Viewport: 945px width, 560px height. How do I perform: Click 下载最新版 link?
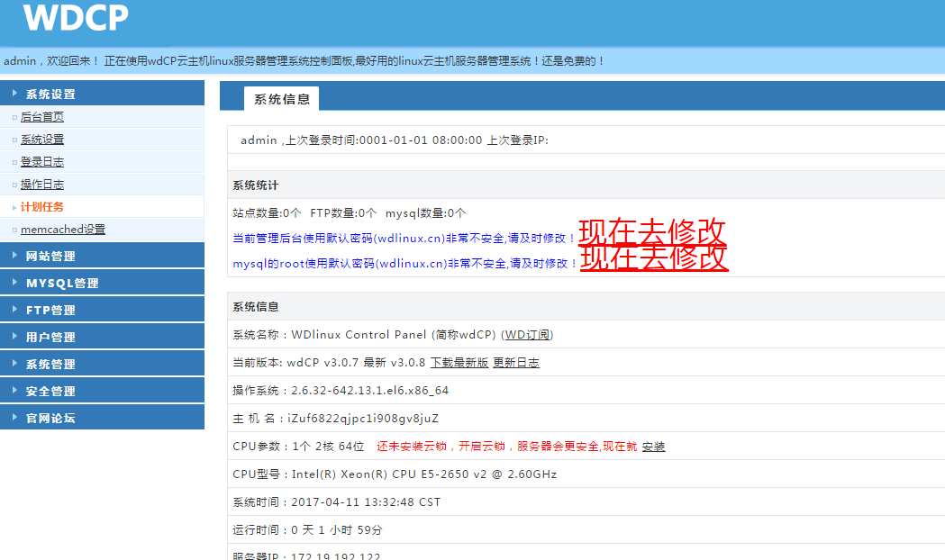[x=459, y=363]
